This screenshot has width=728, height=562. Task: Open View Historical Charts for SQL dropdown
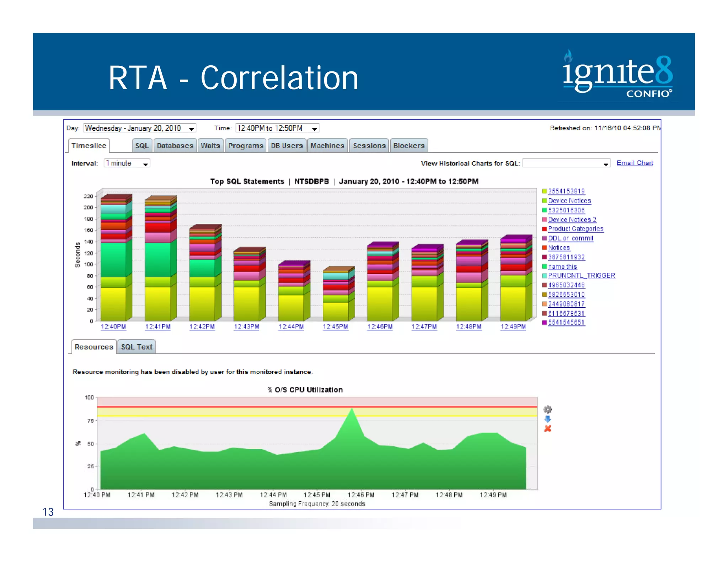605,164
